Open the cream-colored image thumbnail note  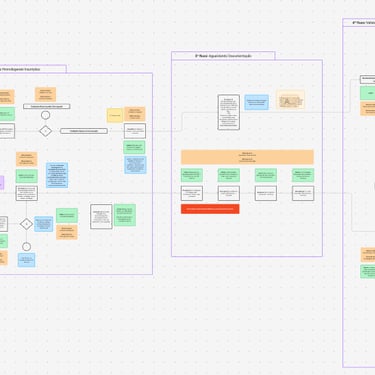click(x=290, y=100)
